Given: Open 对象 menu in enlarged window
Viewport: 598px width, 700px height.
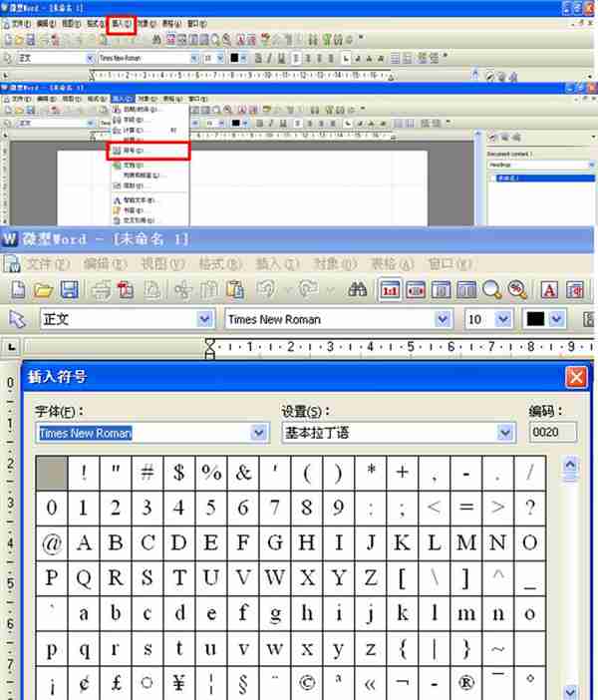Looking at the screenshot, I should click(x=335, y=264).
